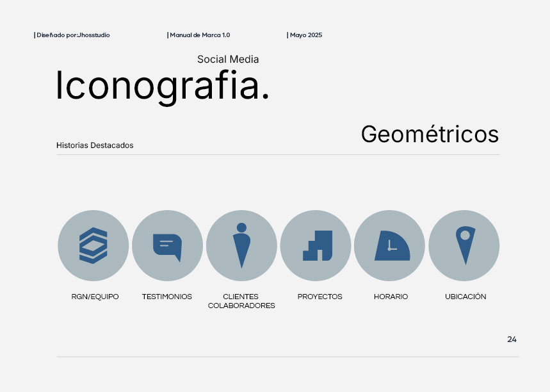
Task: Click Historias Destacados text
Action: 95,145
